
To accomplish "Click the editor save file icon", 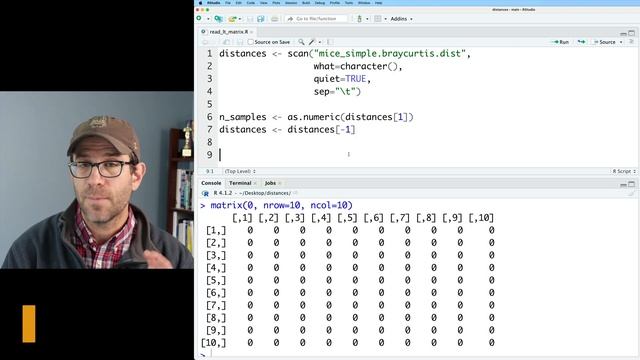I will tap(240, 42).
